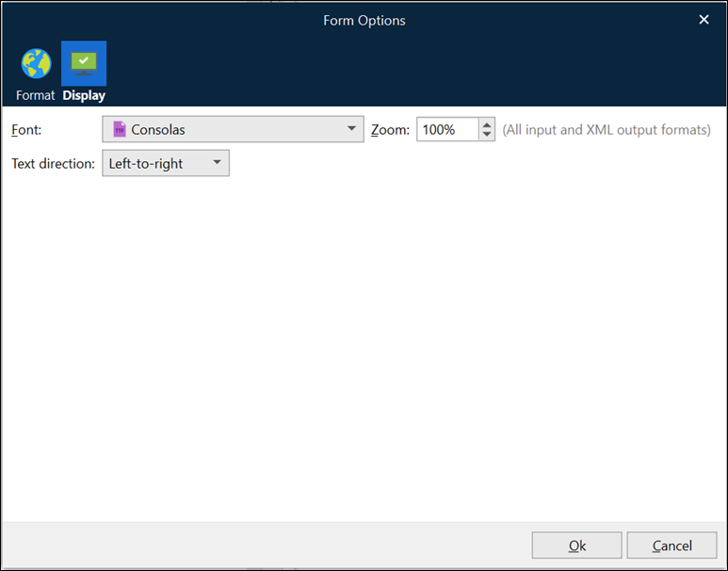Open the Format globe icon tab
Viewport: 728px width, 571px height.
pyautogui.click(x=36, y=64)
